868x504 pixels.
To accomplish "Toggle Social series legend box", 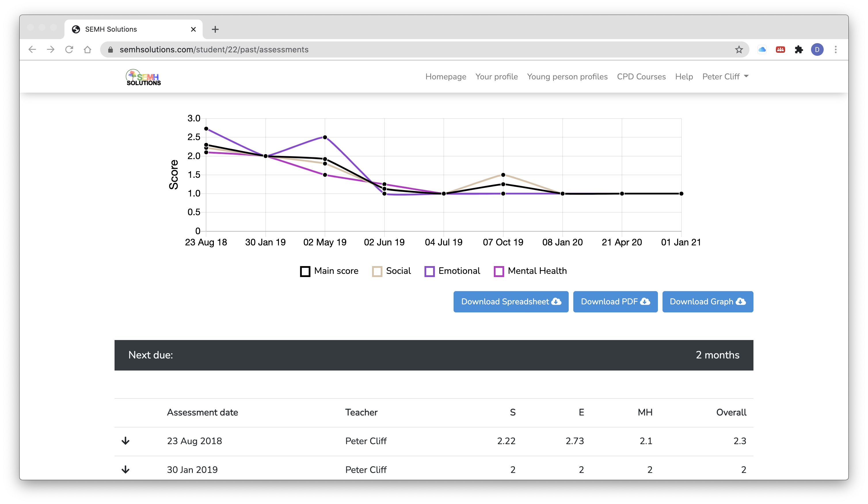I will [x=377, y=271].
